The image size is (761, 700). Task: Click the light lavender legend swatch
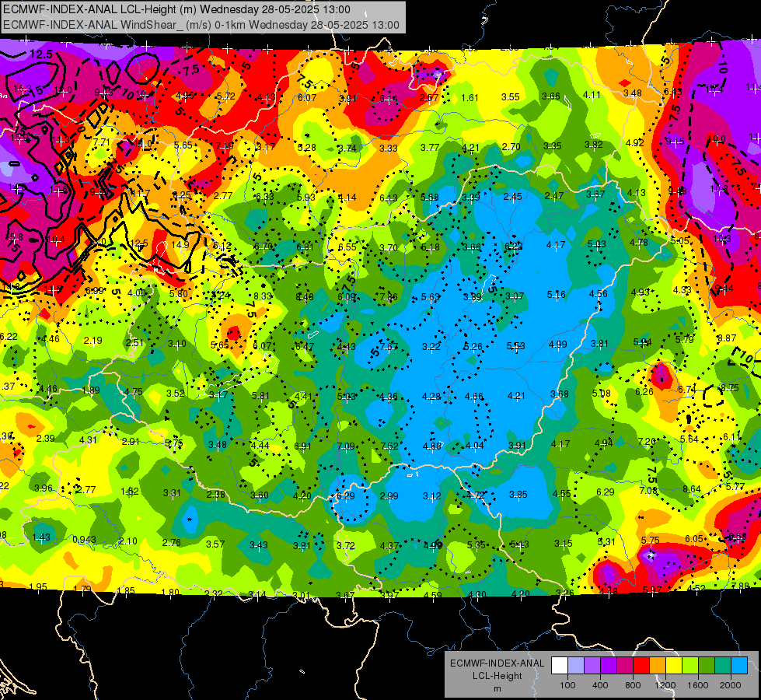[x=575, y=666]
